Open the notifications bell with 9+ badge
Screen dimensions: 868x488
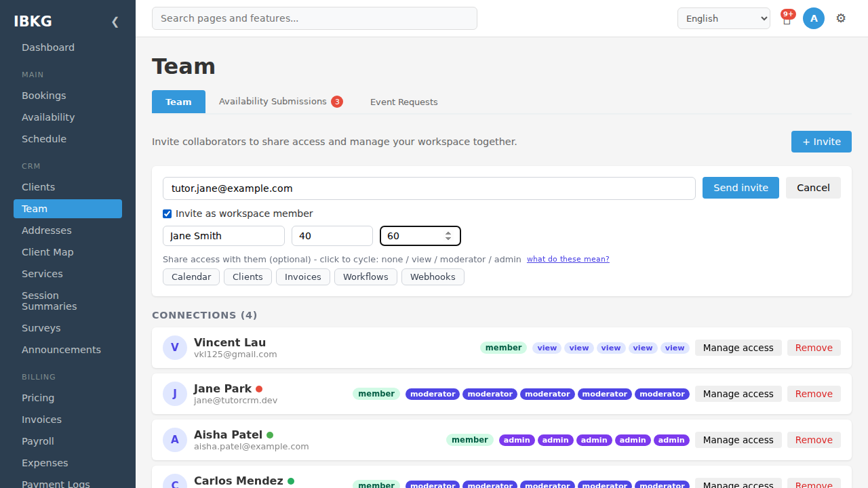tap(787, 18)
